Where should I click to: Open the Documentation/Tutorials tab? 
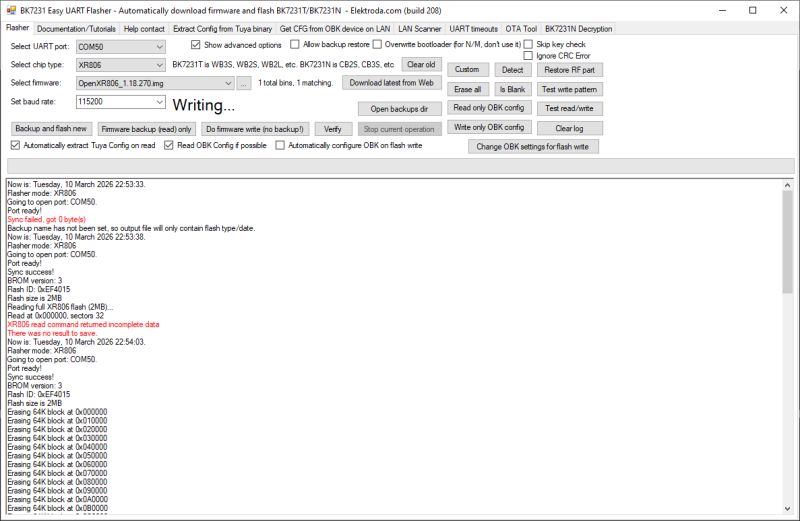(77, 29)
